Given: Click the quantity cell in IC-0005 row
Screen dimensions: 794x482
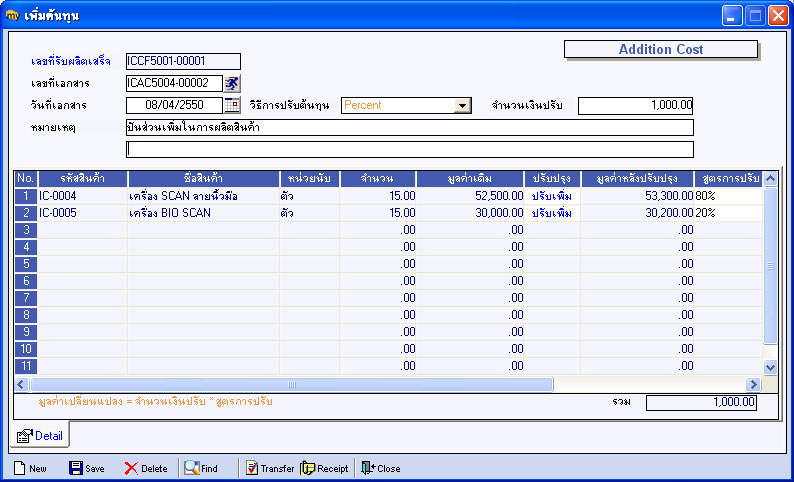Looking at the screenshot, I should tap(378, 213).
